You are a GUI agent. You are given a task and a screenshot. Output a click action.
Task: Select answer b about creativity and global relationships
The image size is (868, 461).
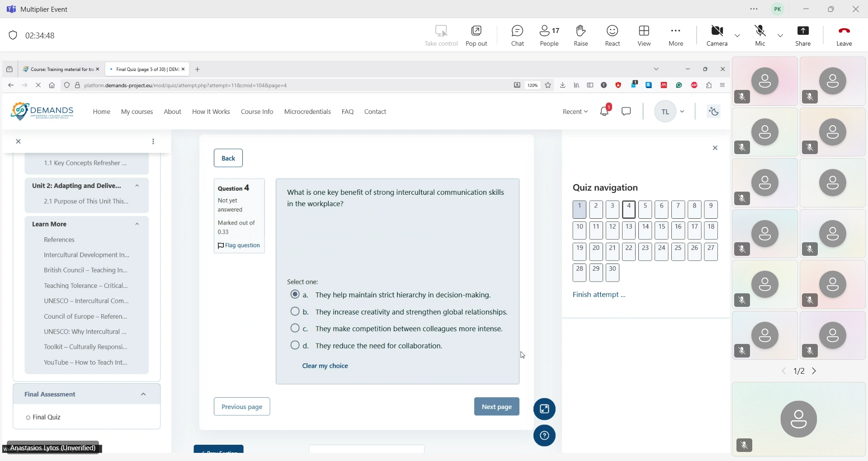pyautogui.click(x=295, y=312)
